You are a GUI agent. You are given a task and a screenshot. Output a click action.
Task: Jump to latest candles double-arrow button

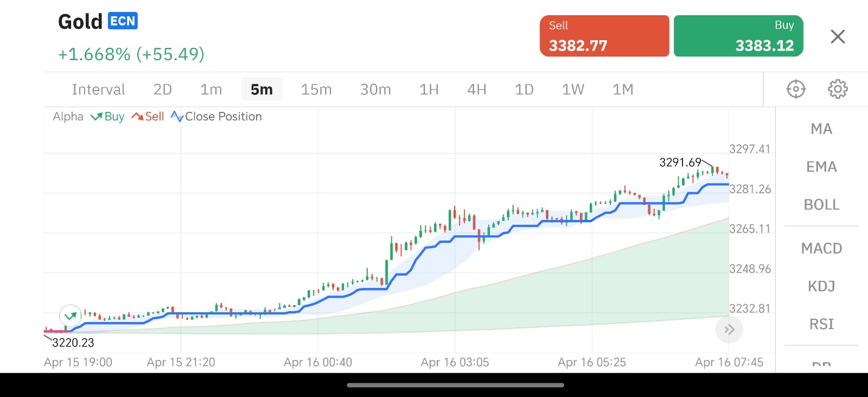click(729, 330)
